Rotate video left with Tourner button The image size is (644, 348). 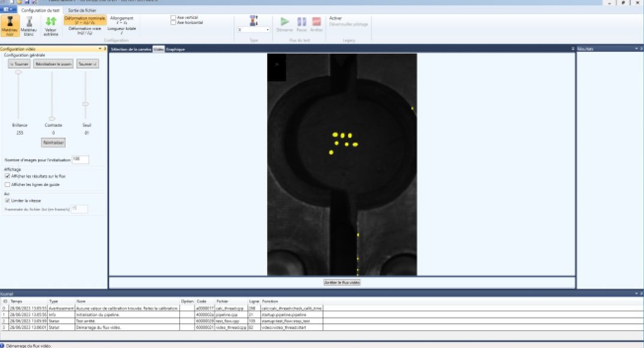click(x=19, y=64)
